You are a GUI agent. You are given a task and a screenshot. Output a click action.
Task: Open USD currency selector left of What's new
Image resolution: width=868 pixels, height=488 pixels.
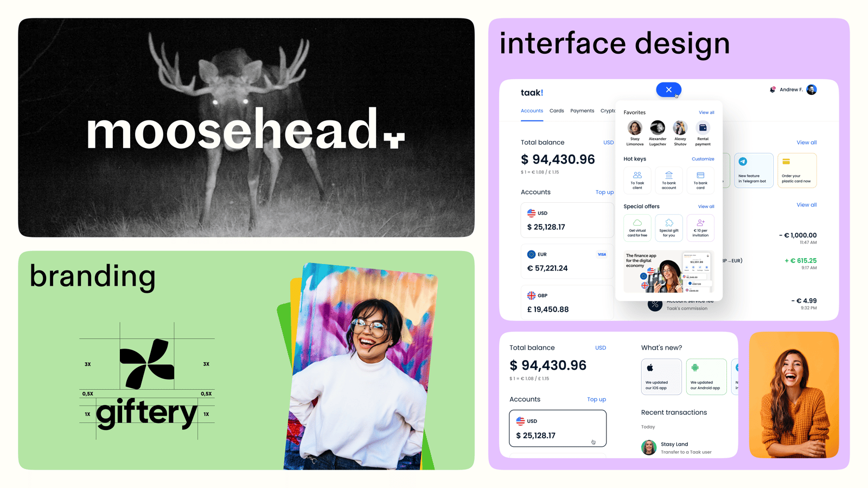(x=600, y=348)
